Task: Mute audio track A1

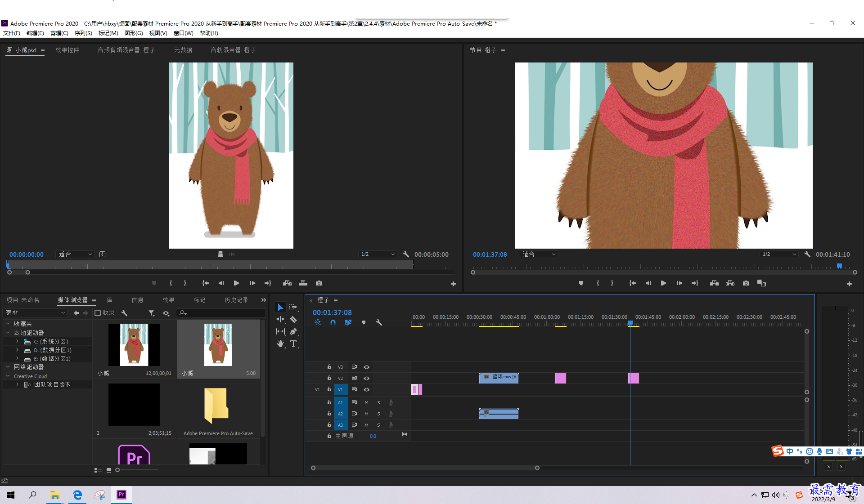Action: [366, 402]
